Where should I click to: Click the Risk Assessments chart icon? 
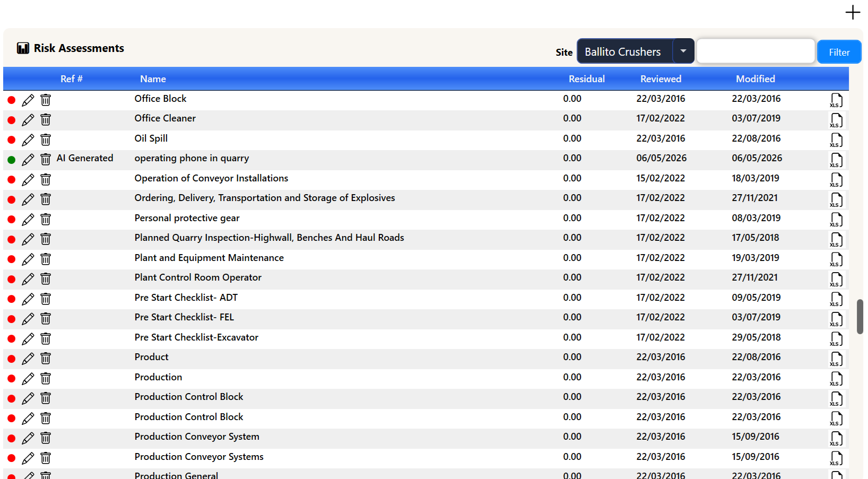(x=23, y=48)
